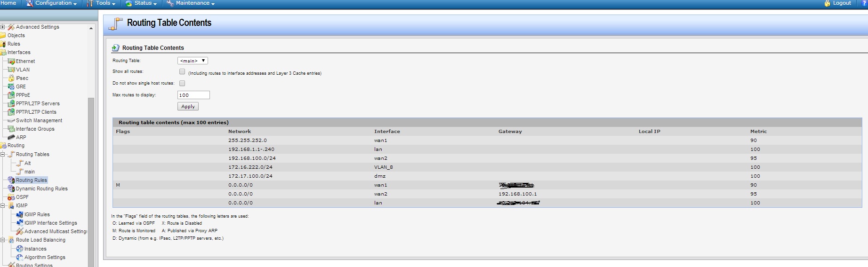Click the IGMP Rules icon
This screenshot has height=267, width=868.
tap(20, 214)
